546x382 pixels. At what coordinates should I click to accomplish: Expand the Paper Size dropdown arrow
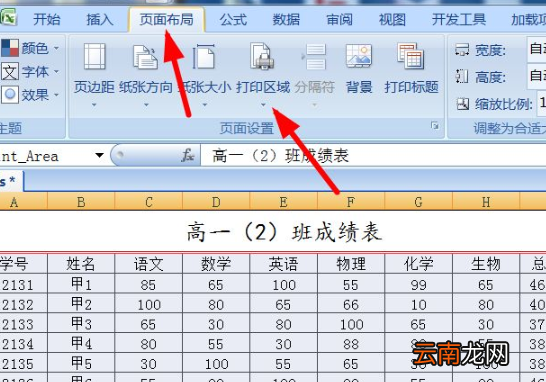205,105
